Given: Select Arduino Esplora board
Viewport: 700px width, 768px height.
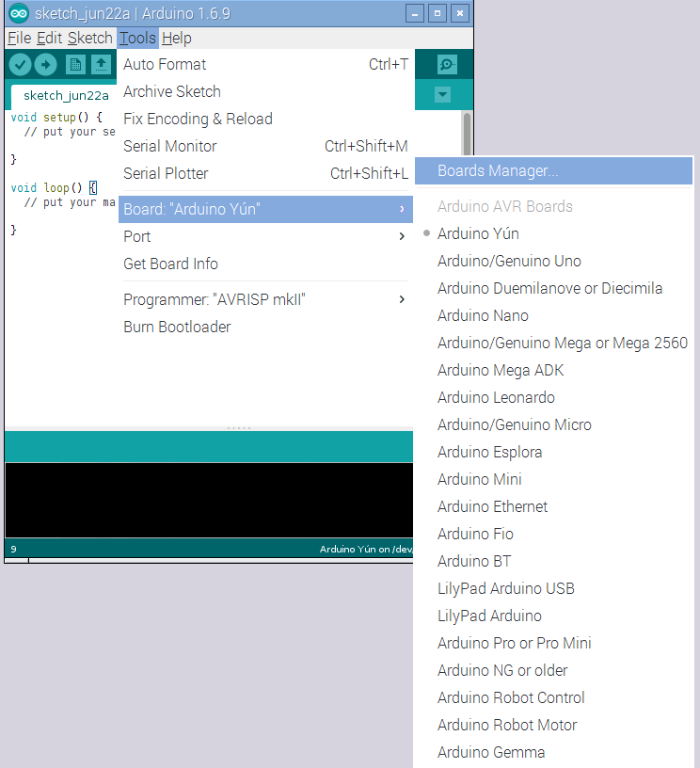Looking at the screenshot, I should coord(553,452).
